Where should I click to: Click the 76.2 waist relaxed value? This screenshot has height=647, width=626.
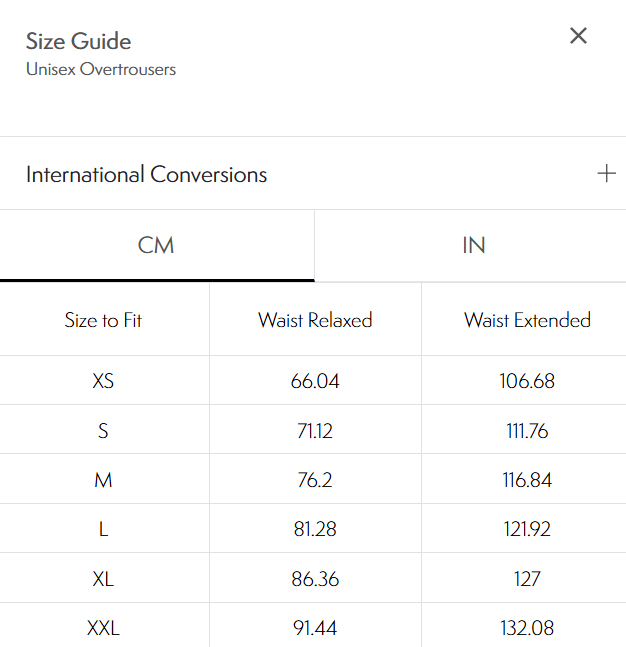click(315, 480)
